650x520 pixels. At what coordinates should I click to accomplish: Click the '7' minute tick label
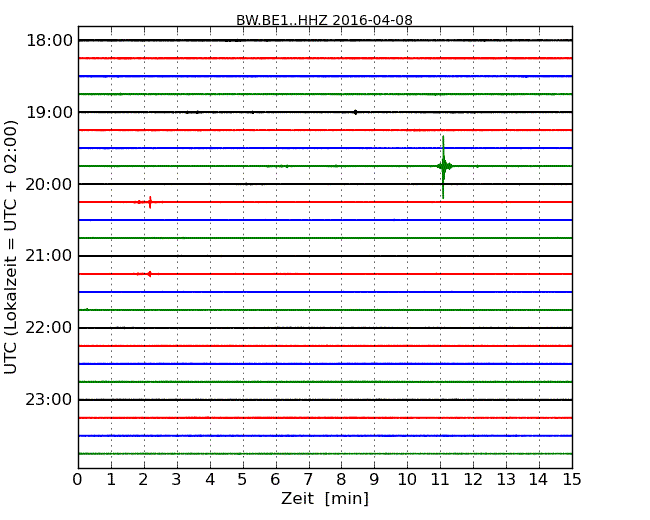308,480
